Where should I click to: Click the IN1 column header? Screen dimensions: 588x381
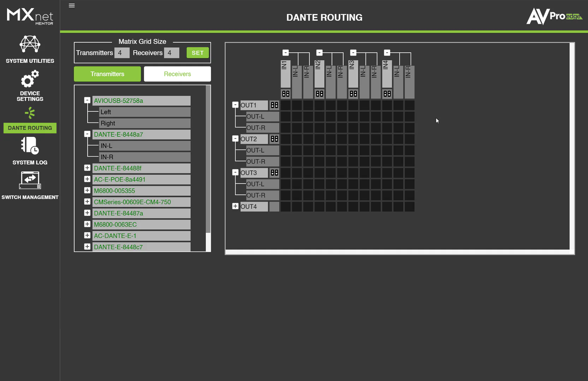click(286, 74)
